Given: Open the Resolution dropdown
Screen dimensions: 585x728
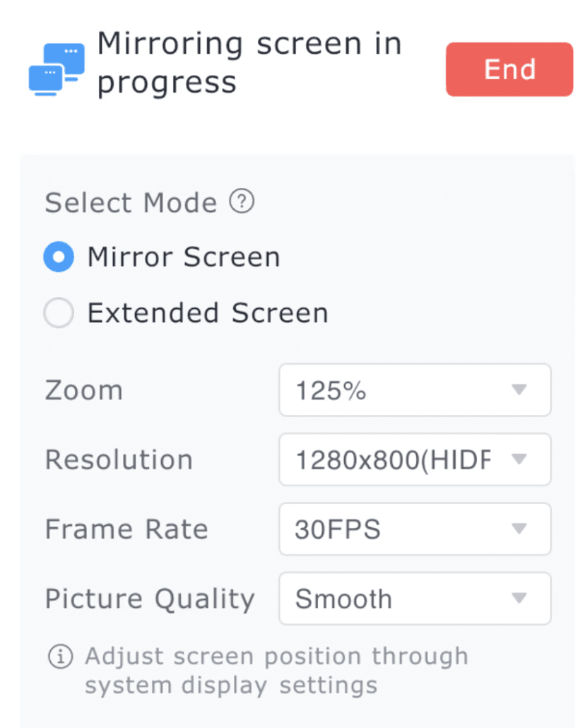Looking at the screenshot, I should [415, 459].
